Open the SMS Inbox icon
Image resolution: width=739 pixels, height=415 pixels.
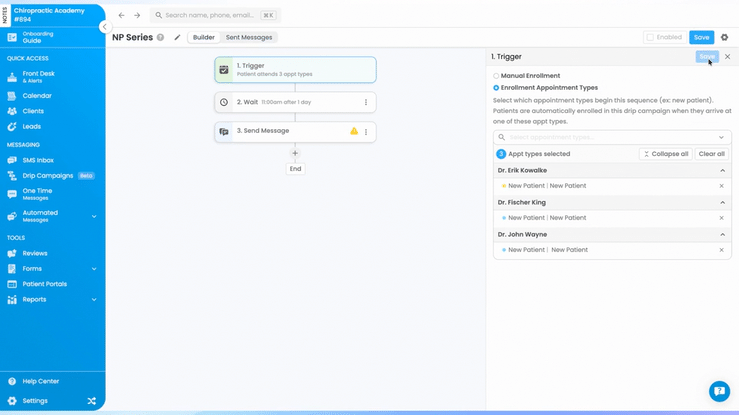pyautogui.click(x=12, y=160)
